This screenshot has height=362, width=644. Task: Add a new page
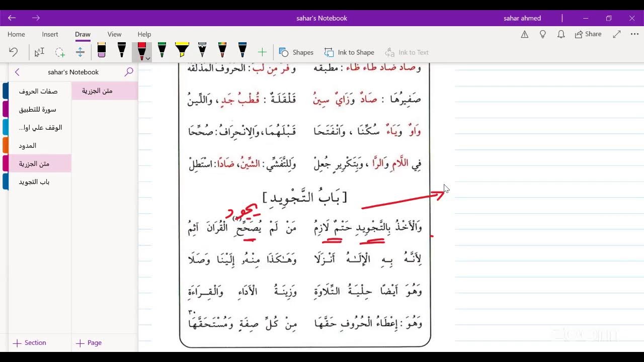pyautogui.click(x=89, y=343)
